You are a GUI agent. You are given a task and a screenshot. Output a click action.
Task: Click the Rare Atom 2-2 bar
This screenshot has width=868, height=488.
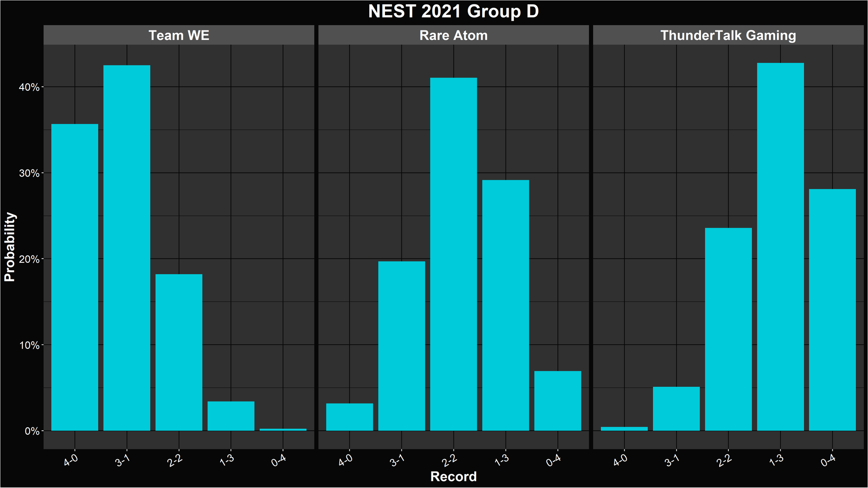(x=454, y=254)
